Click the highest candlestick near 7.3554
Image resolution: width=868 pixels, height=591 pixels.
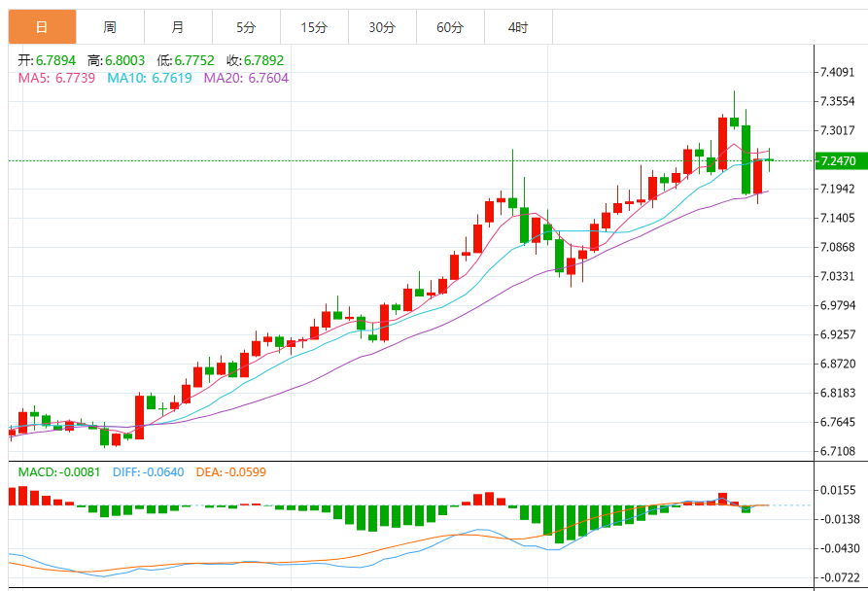tap(735, 122)
